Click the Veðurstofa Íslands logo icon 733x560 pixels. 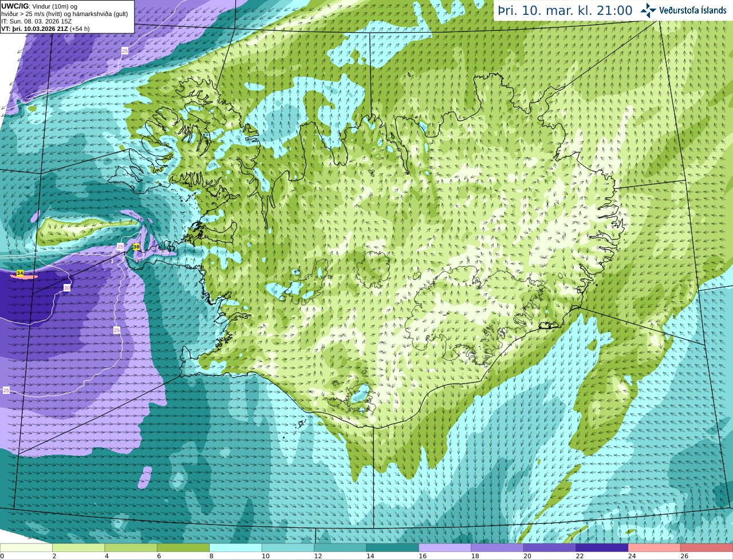coord(648,10)
